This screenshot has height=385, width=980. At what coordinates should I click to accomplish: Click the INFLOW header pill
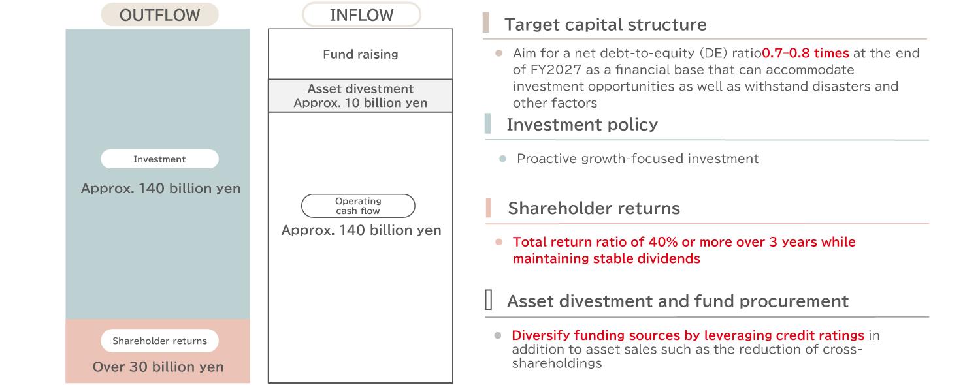(x=361, y=15)
